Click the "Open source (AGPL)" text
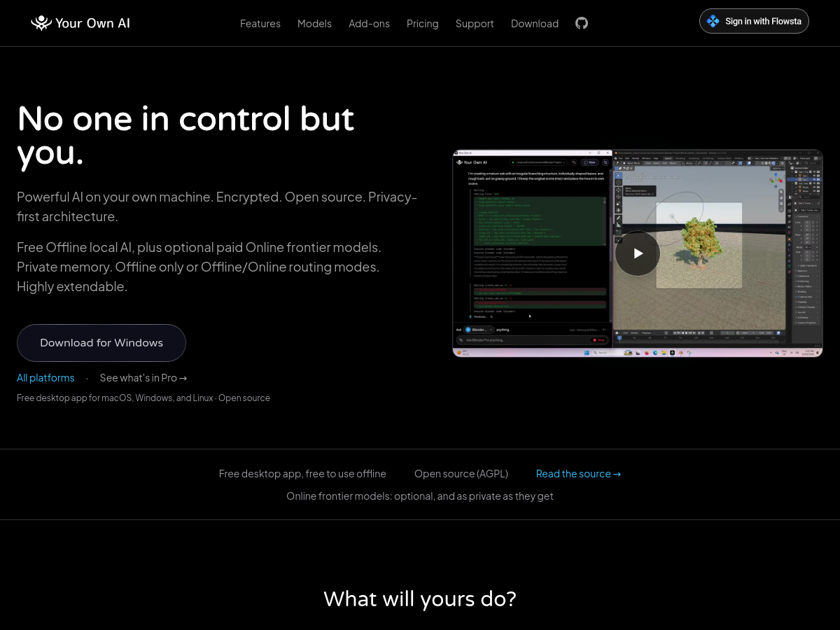Viewport: 840px width, 630px height. tap(461, 474)
